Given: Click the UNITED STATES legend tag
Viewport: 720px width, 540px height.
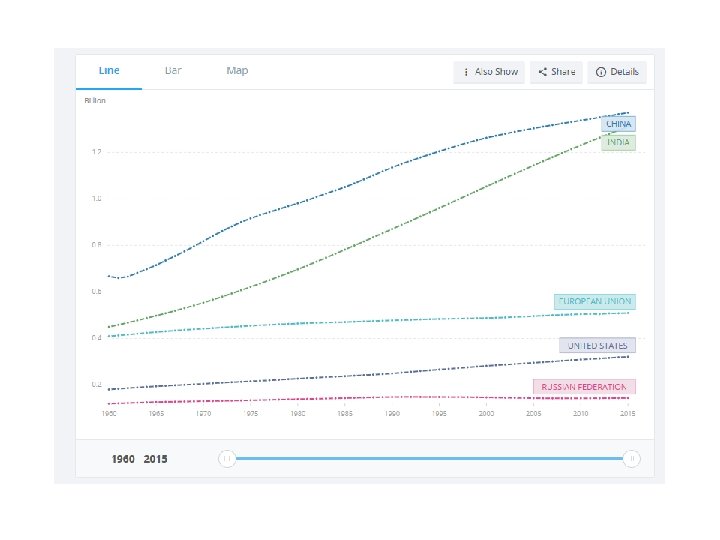Looking at the screenshot, I should pos(597,345).
